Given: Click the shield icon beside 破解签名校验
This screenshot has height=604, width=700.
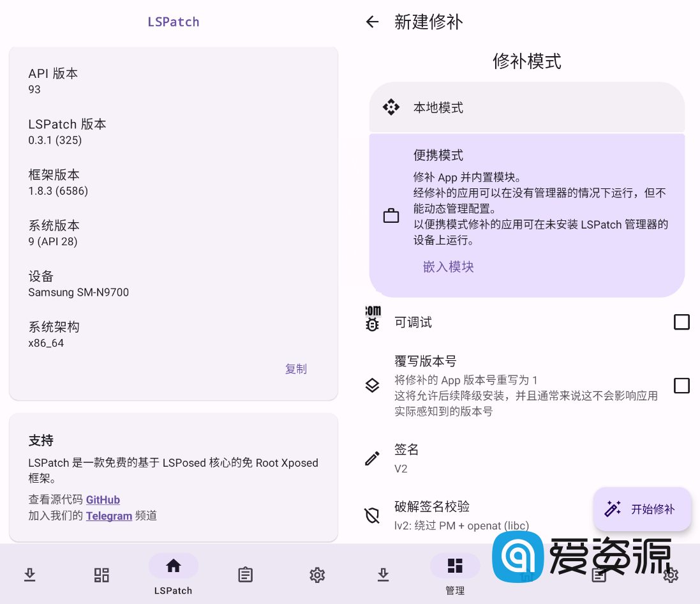Looking at the screenshot, I should click(372, 516).
